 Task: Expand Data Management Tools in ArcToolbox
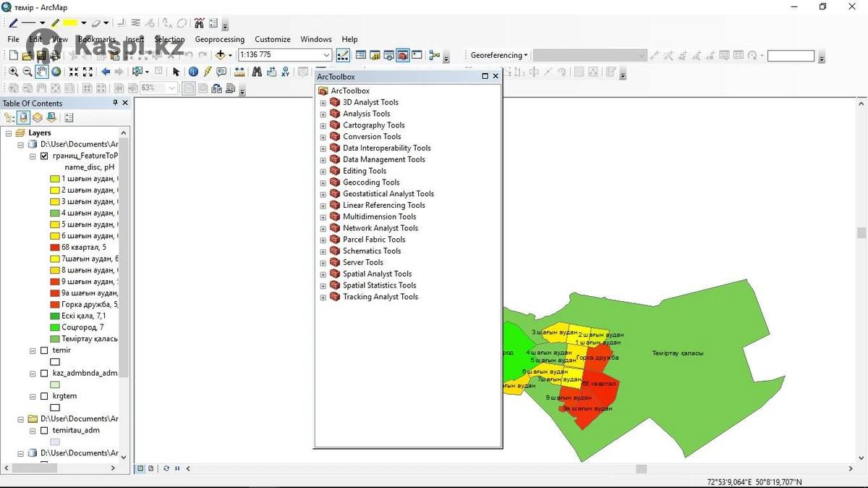tap(323, 160)
